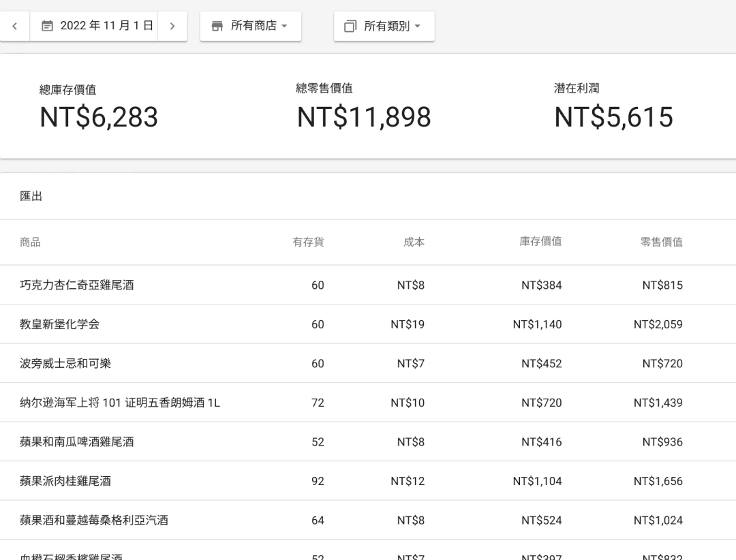Select the next-date right chevron
Viewport: 736px width, 560px height.
(172, 26)
